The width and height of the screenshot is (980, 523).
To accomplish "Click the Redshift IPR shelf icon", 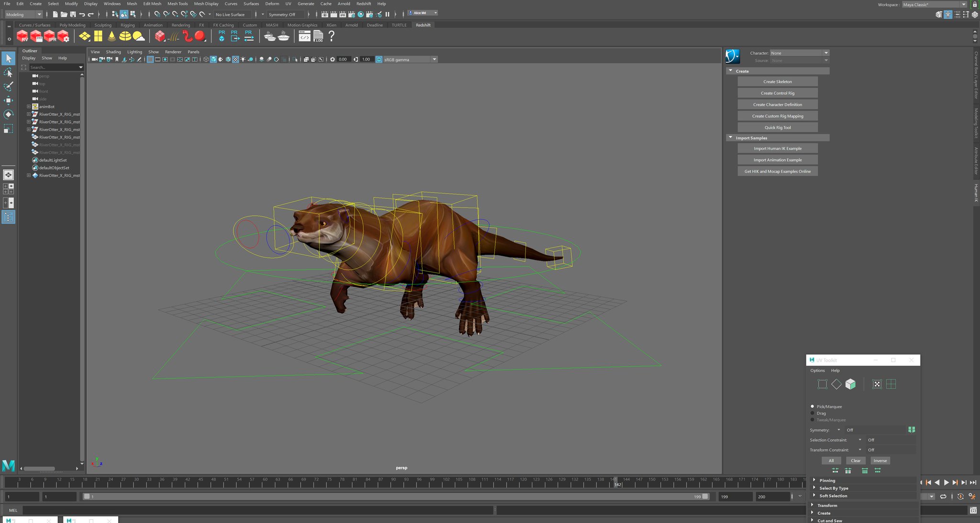I will coord(50,36).
